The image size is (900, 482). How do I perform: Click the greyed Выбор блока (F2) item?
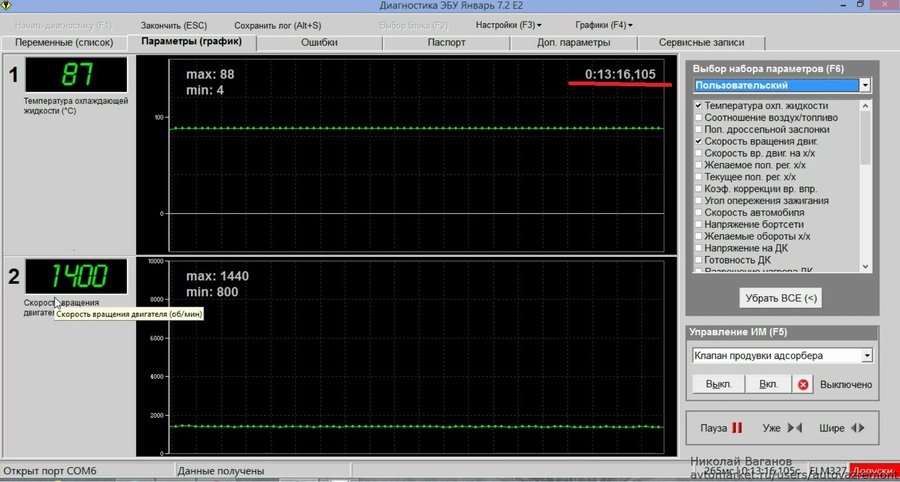pos(413,25)
